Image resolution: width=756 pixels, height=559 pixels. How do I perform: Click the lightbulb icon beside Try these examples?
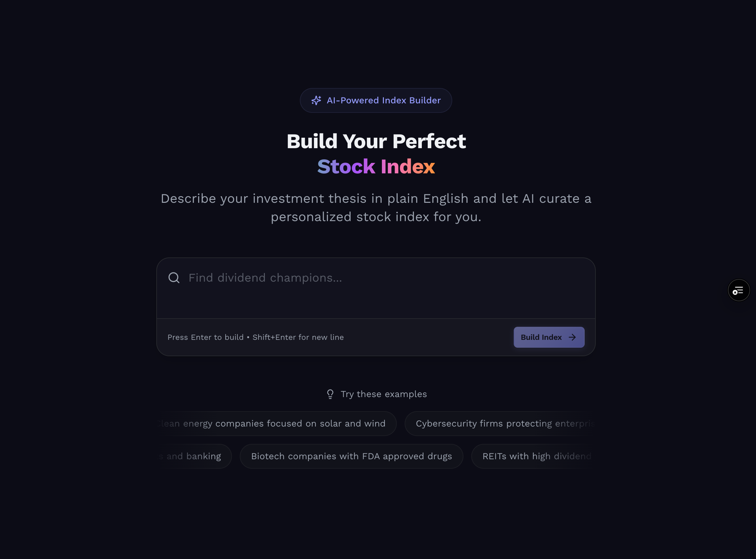coord(330,394)
